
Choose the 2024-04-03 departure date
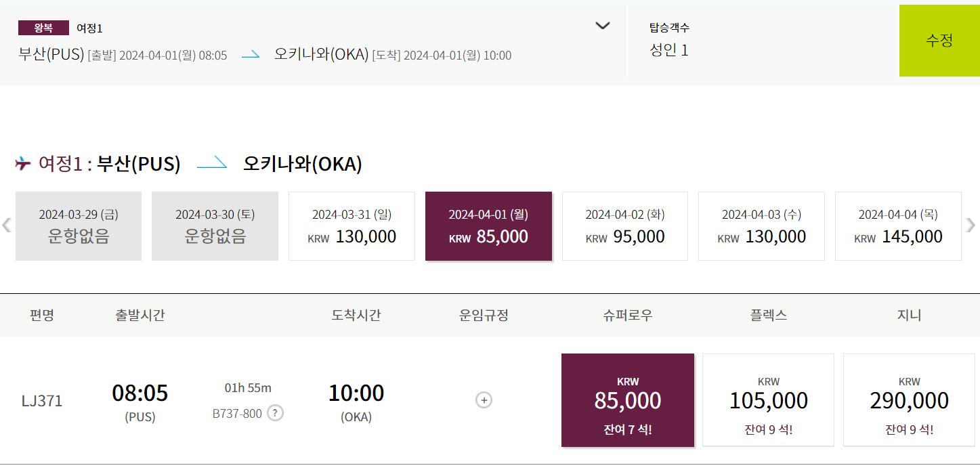pyautogui.click(x=761, y=226)
